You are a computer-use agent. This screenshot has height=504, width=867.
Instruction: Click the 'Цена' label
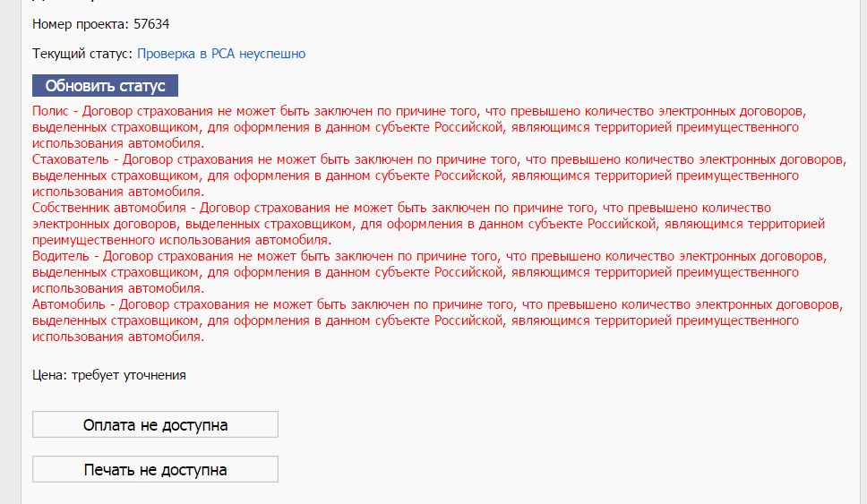[x=46, y=375]
